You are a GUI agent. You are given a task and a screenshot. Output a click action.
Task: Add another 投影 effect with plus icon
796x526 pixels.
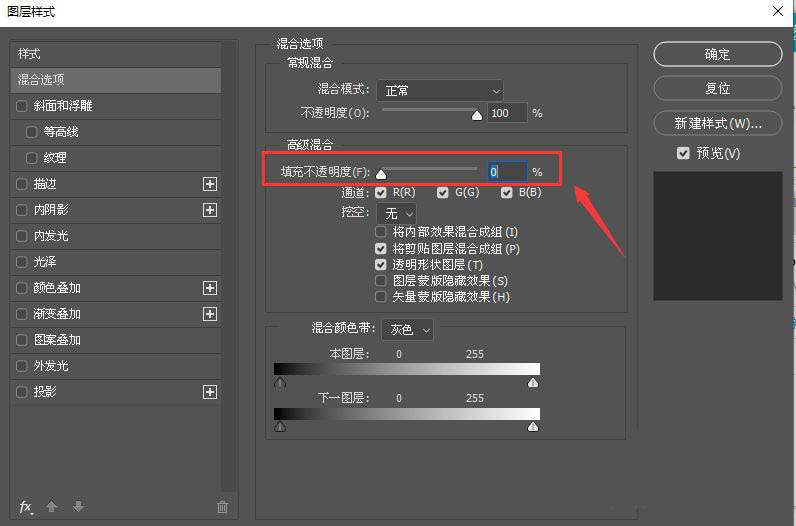(210, 392)
